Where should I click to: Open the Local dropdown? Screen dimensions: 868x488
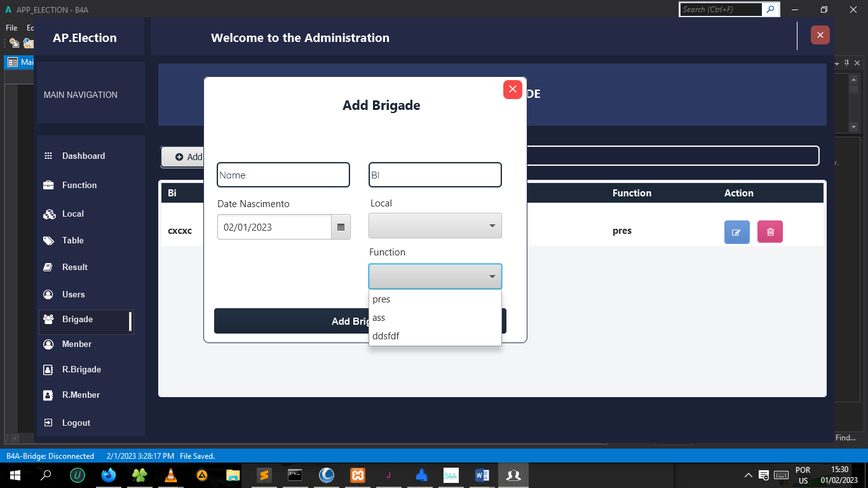[x=435, y=226]
